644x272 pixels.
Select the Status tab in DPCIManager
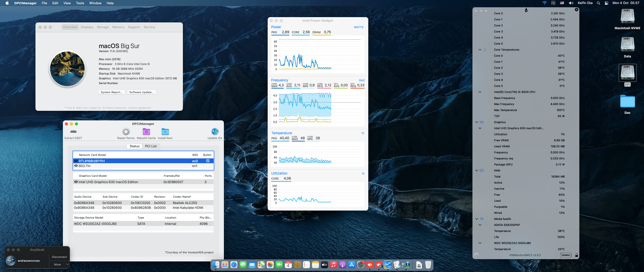[x=135, y=146]
